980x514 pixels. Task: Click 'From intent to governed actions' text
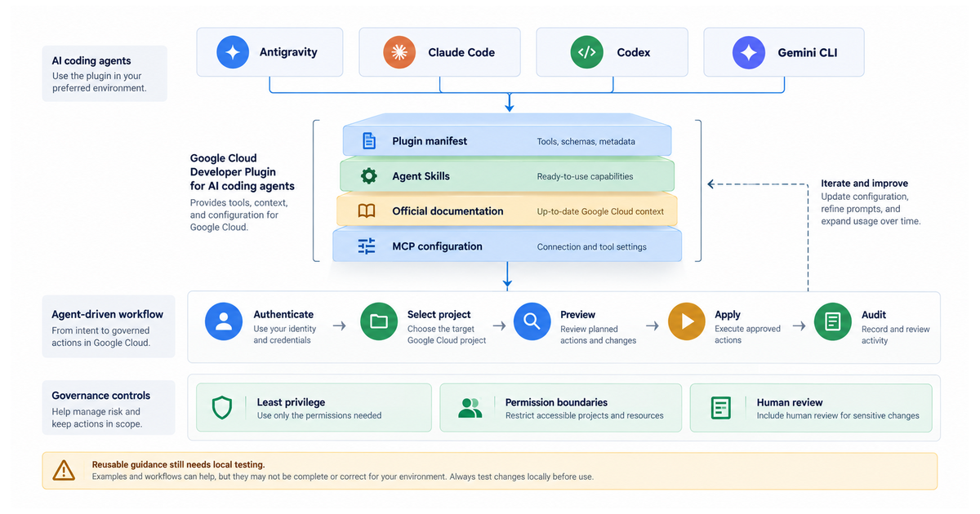100,337
